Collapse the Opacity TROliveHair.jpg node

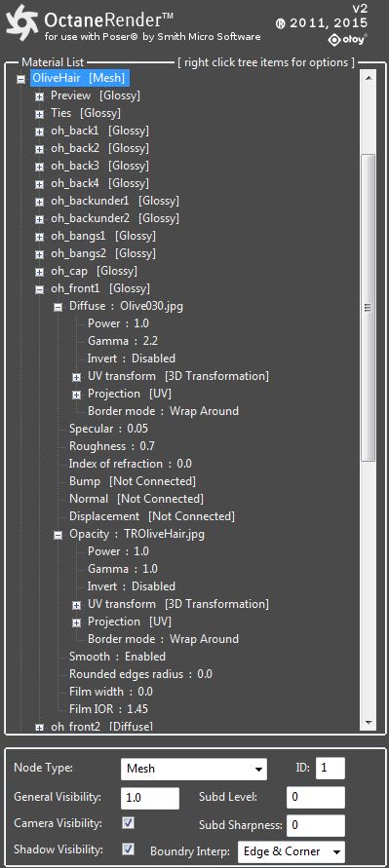click(58, 535)
